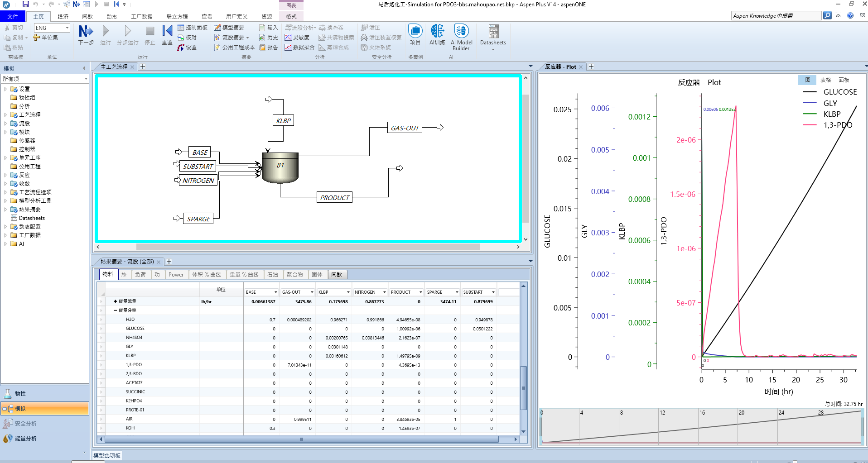Open the 所有项 filter dropdown

tap(86, 79)
